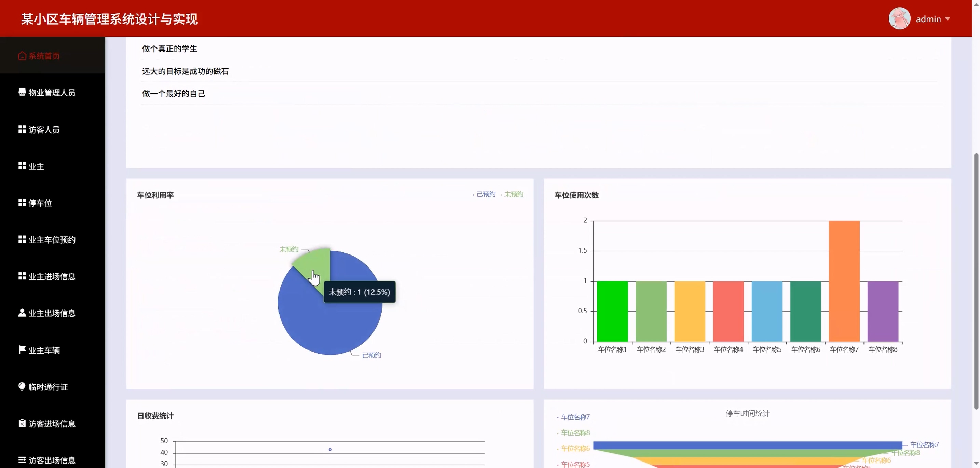Click the page vertical scrollbar thumb
Image resolution: width=980 pixels, height=468 pixels.
976,281
